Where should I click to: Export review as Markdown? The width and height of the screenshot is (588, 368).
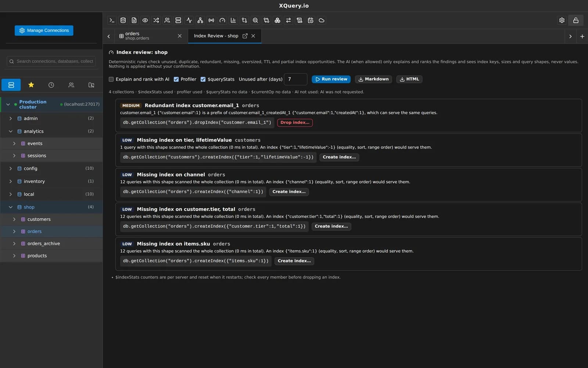click(x=373, y=79)
